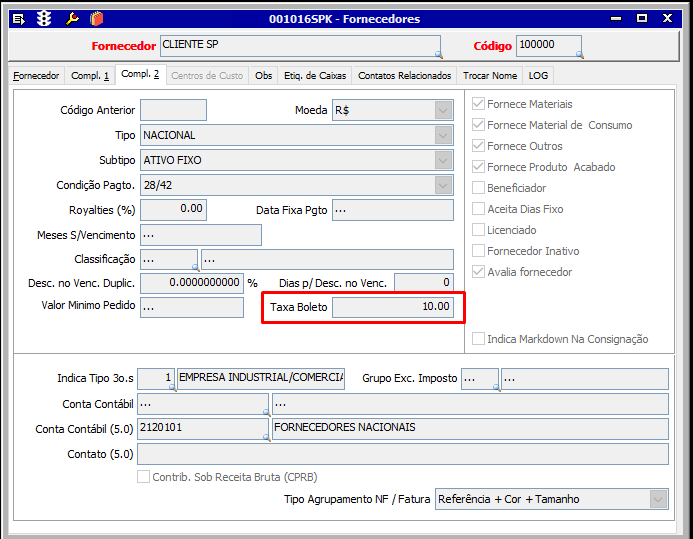The height and width of the screenshot is (539, 693).
Task: Click the Taxa Boleto field showing 10.00
Action: 392,307
